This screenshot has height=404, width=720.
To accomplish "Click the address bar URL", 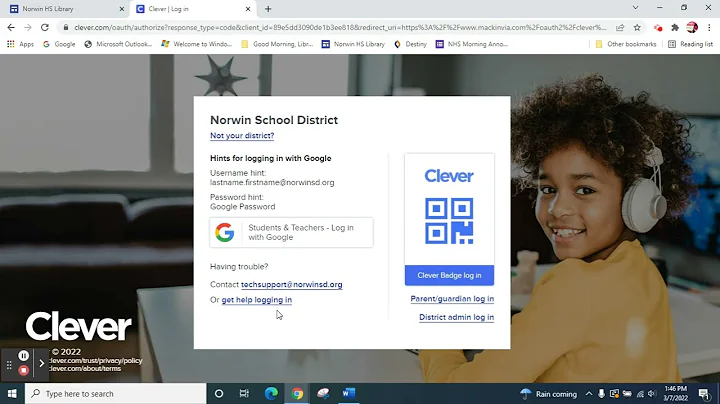I will (x=340, y=28).
